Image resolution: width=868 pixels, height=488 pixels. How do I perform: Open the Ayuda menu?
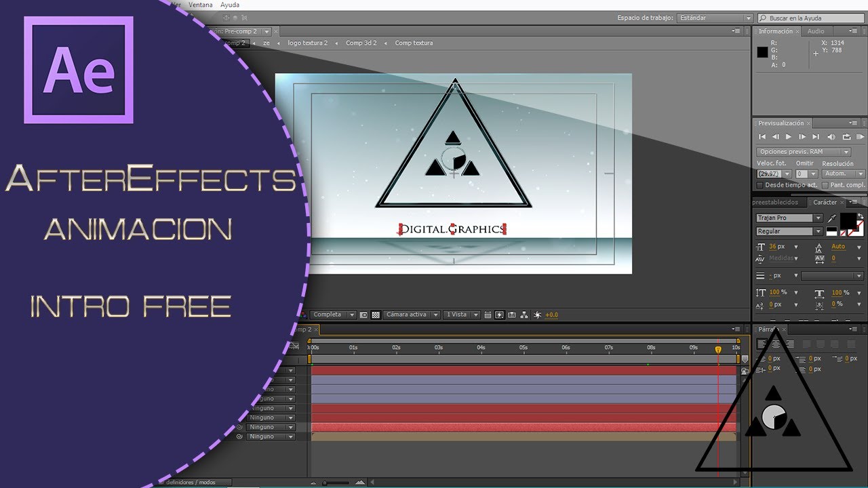pyautogui.click(x=230, y=5)
